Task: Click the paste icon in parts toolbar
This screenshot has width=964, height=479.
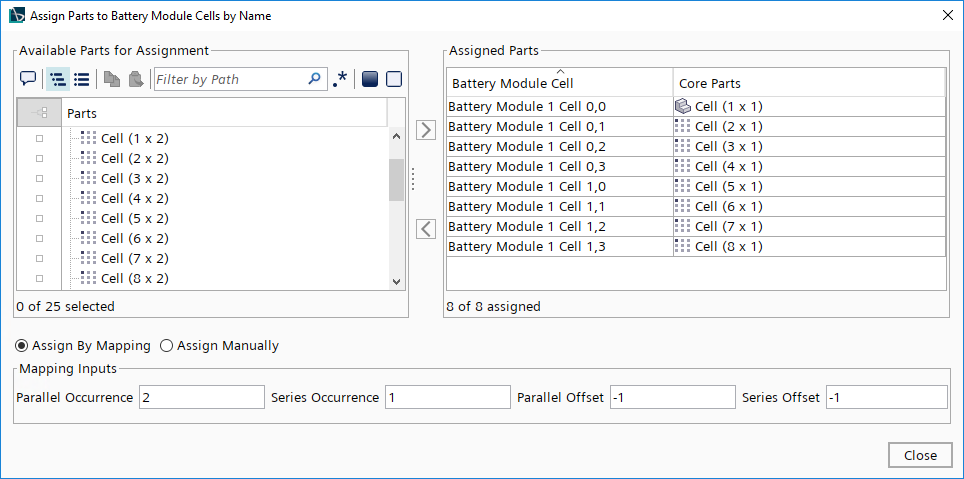Action: click(135, 79)
